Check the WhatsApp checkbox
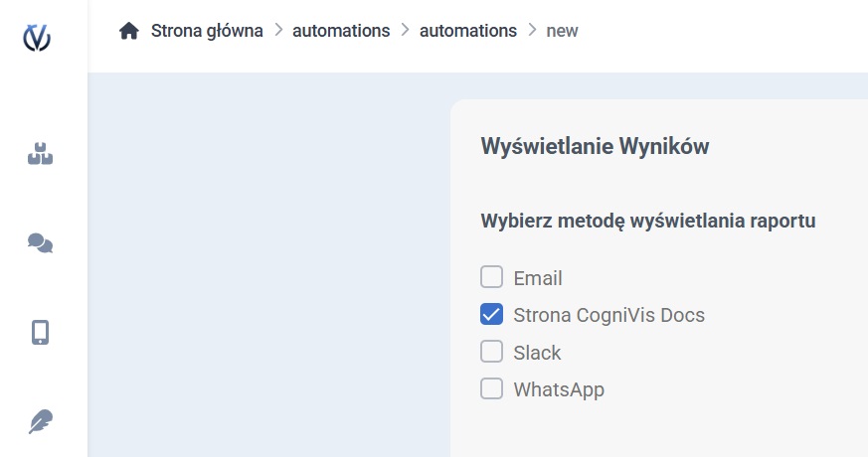The height and width of the screenshot is (457, 868). [491, 388]
